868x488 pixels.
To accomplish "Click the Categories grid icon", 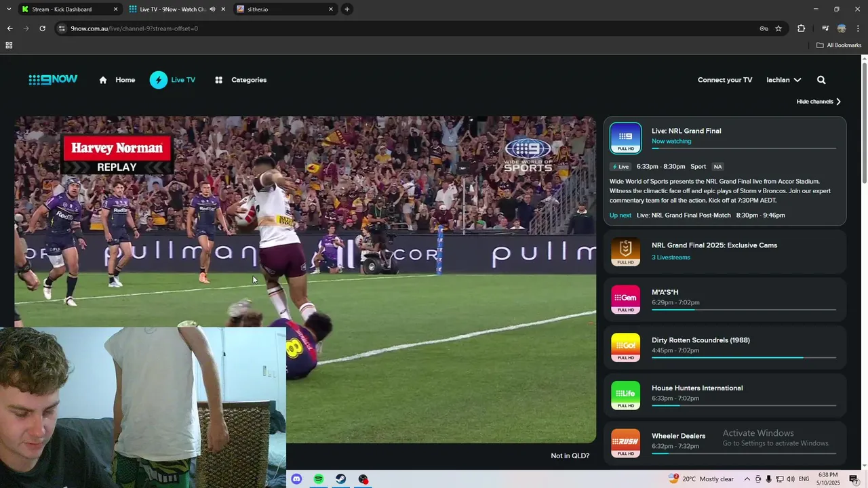I will click(x=219, y=80).
